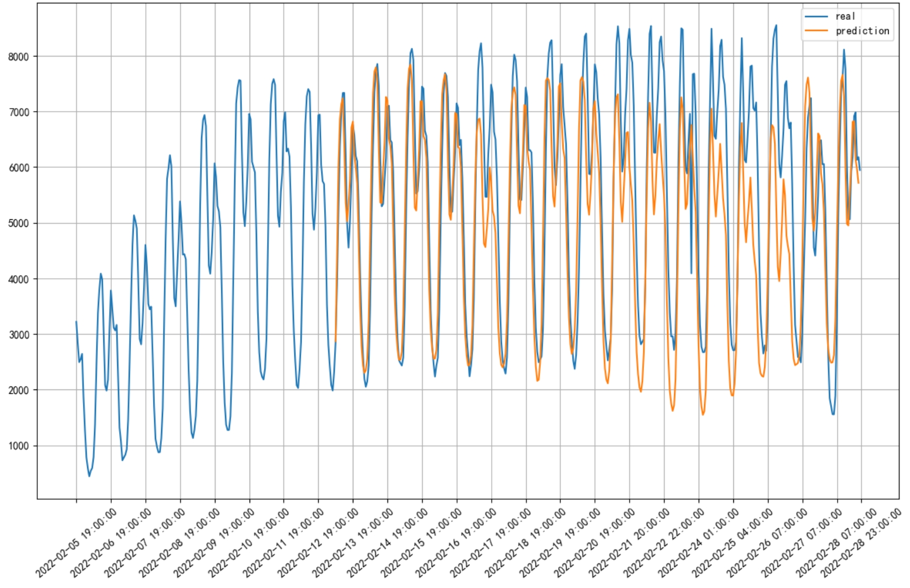Click x-axis label 2022-02-08 19:00:00

pos(180,543)
